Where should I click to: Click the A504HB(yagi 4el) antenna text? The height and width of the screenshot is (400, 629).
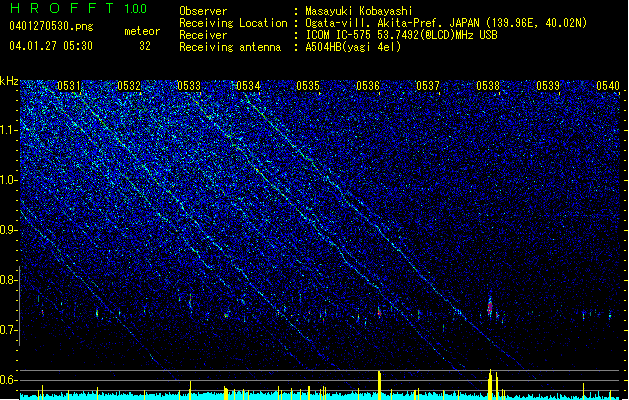click(353, 47)
